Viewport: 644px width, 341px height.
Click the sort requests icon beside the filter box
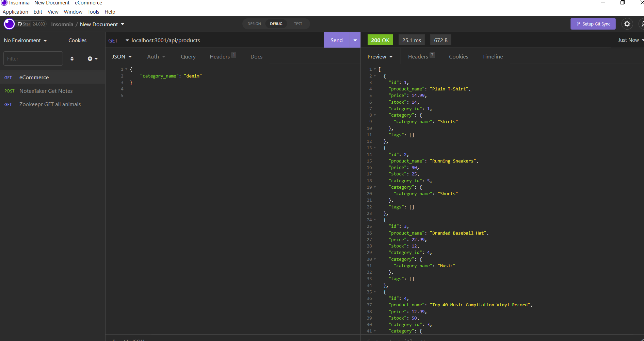pyautogui.click(x=72, y=58)
